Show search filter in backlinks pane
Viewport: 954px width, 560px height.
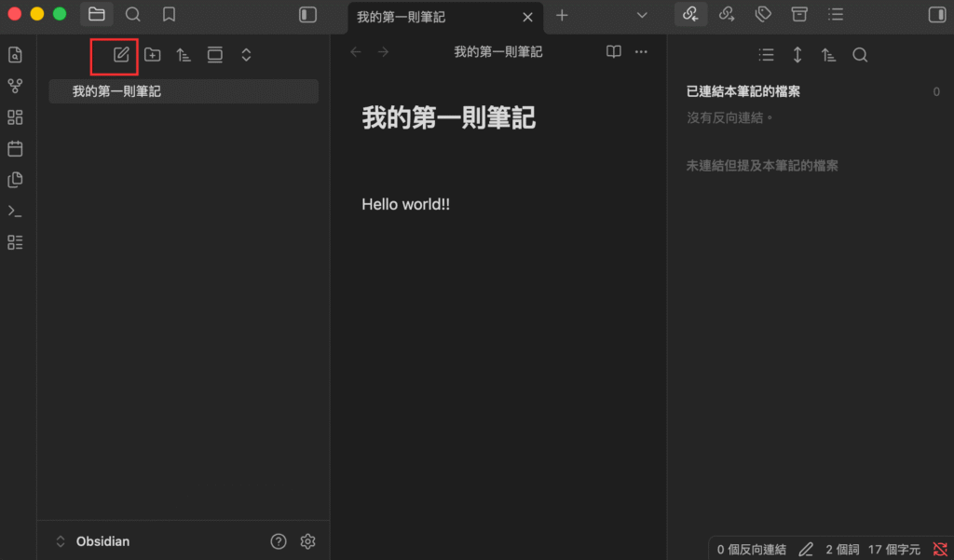tap(860, 55)
